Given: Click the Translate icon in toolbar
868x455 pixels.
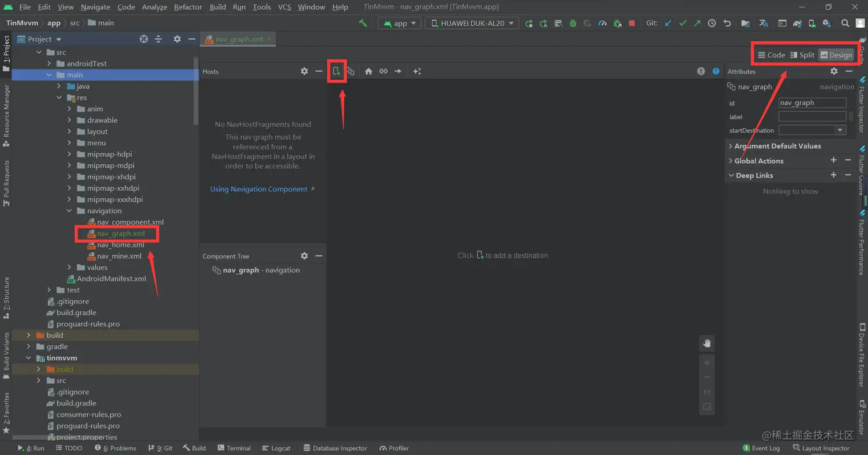Looking at the screenshot, I should click(764, 23).
